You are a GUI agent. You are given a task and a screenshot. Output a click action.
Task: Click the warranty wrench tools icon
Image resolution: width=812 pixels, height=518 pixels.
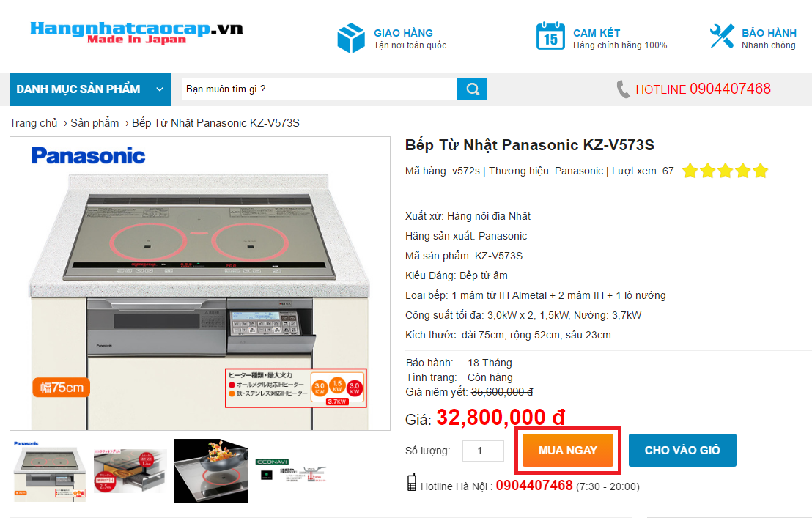[722, 36]
